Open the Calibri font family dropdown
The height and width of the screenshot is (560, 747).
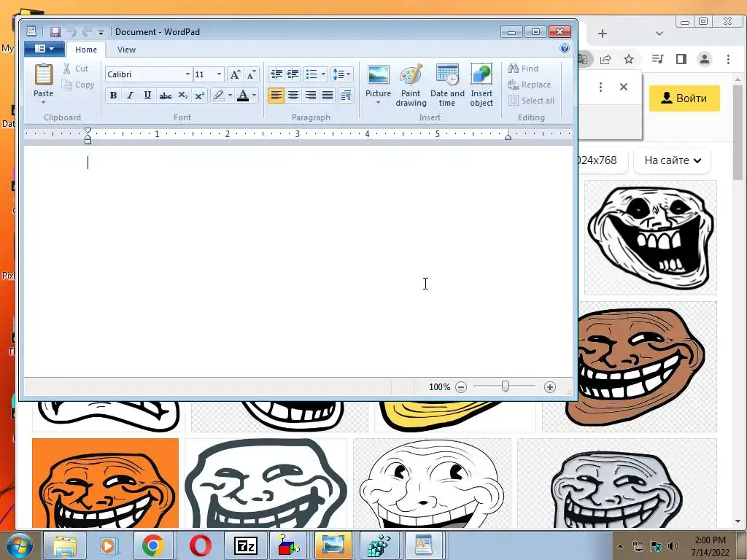[187, 74]
